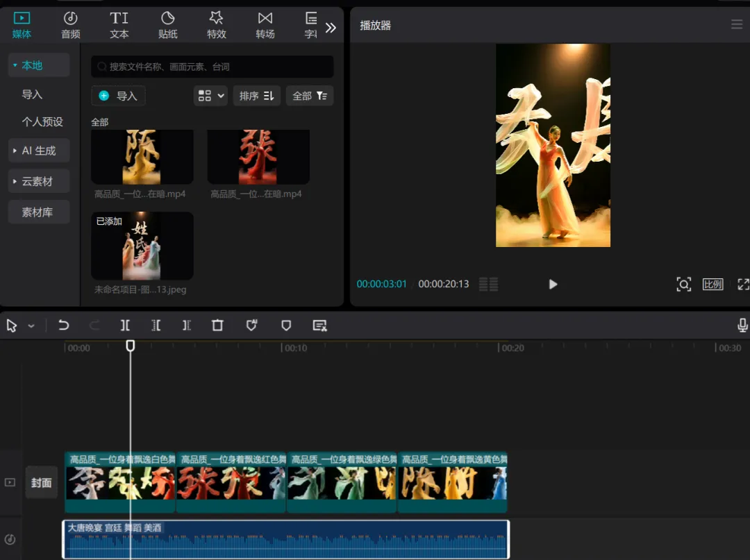Image resolution: width=750 pixels, height=560 pixels.
Task: Click the fullscreen icon in player
Action: [743, 285]
